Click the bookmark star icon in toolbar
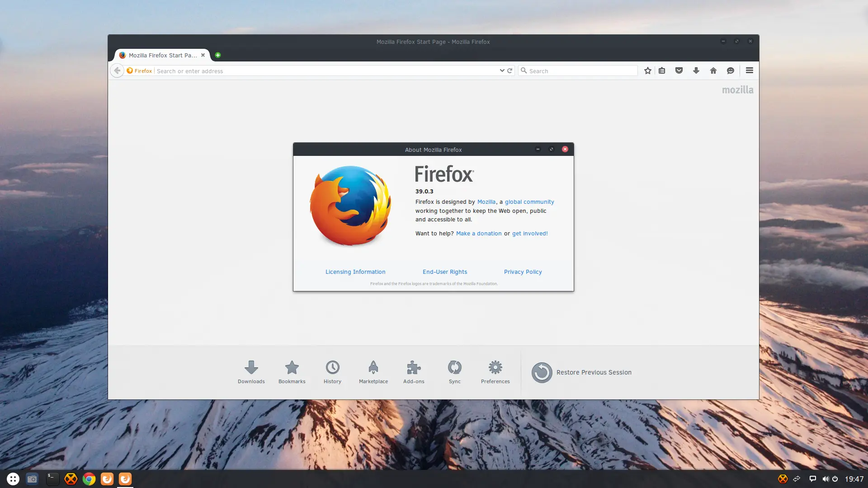This screenshot has height=488, width=868. tap(648, 70)
